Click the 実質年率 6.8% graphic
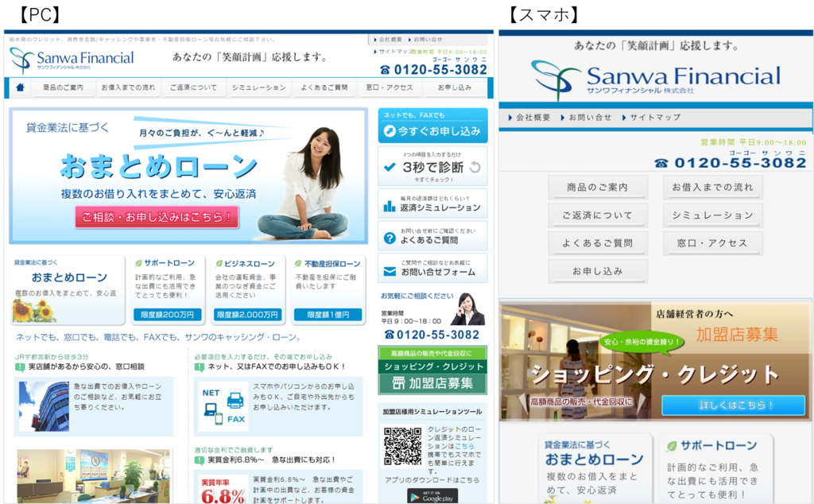Screen dimensions: 814x504 [x=223, y=490]
